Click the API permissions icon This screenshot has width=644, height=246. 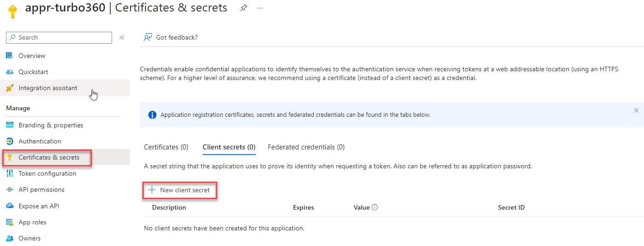point(9,189)
